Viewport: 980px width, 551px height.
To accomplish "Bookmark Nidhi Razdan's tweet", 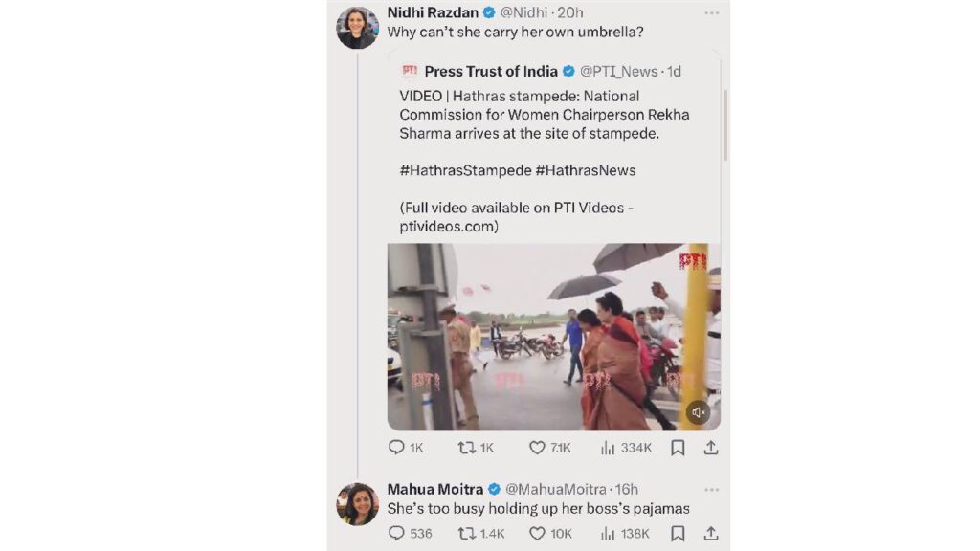I will 678,448.
